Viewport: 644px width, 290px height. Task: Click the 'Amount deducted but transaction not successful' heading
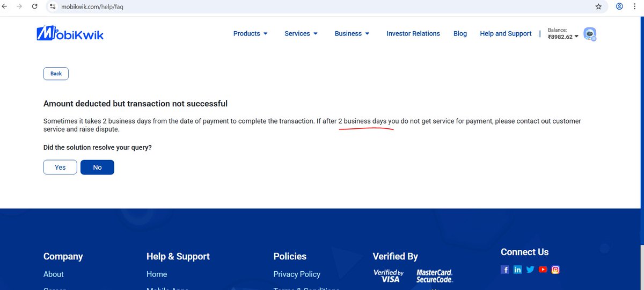[x=135, y=103]
